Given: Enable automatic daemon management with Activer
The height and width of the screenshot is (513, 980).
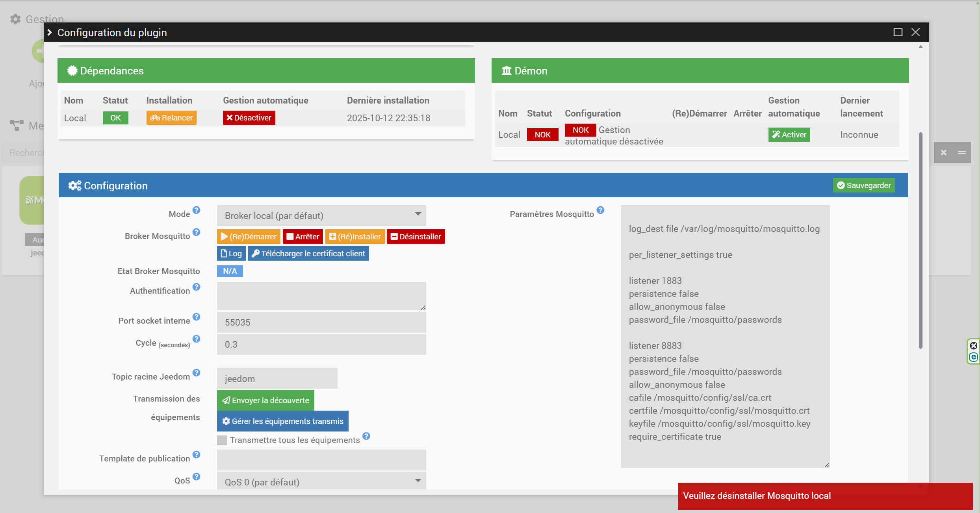Looking at the screenshot, I should 789,135.
